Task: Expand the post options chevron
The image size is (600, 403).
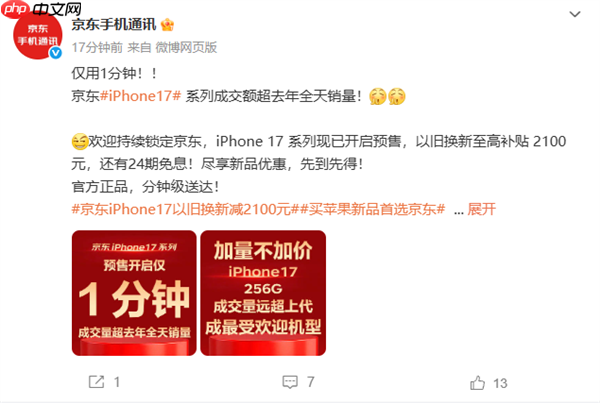Action: click(575, 15)
